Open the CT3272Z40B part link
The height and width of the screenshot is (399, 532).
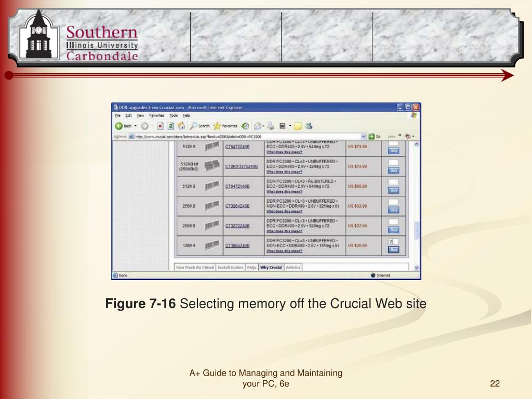tap(237, 225)
